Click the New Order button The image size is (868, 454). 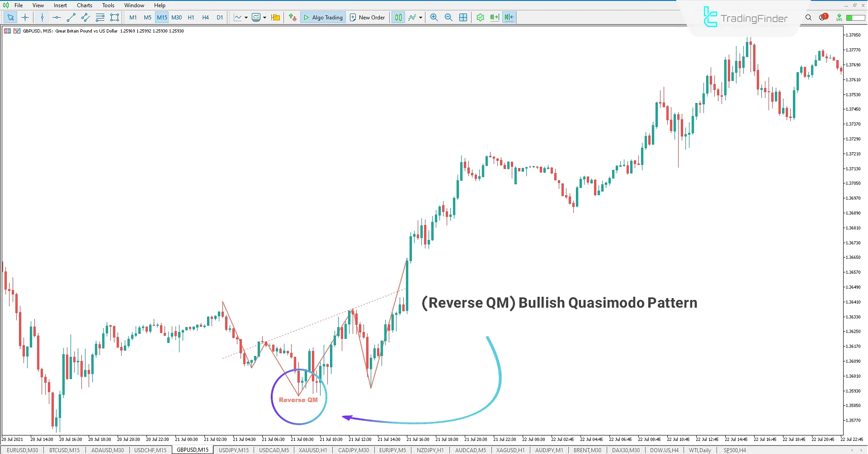point(367,18)
